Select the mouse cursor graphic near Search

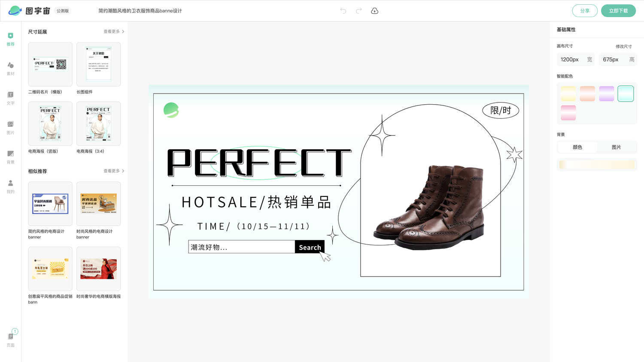tap(325, 256)
